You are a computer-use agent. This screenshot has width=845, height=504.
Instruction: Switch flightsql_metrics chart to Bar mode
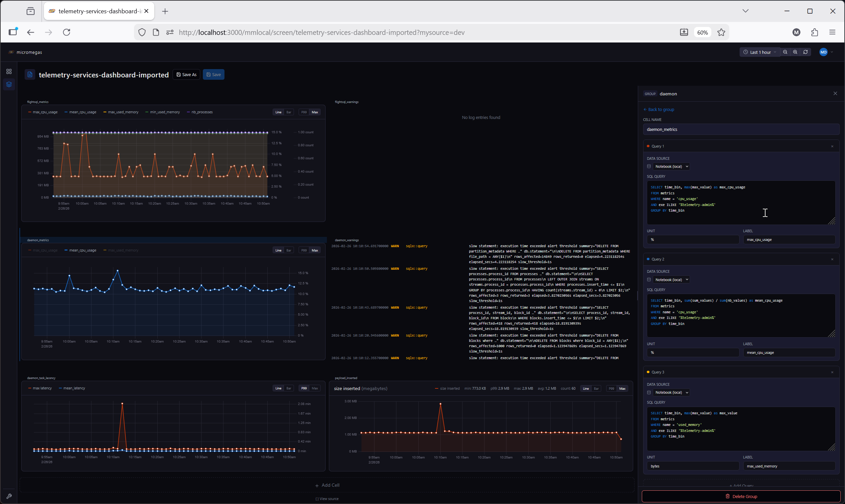point(289,112)
